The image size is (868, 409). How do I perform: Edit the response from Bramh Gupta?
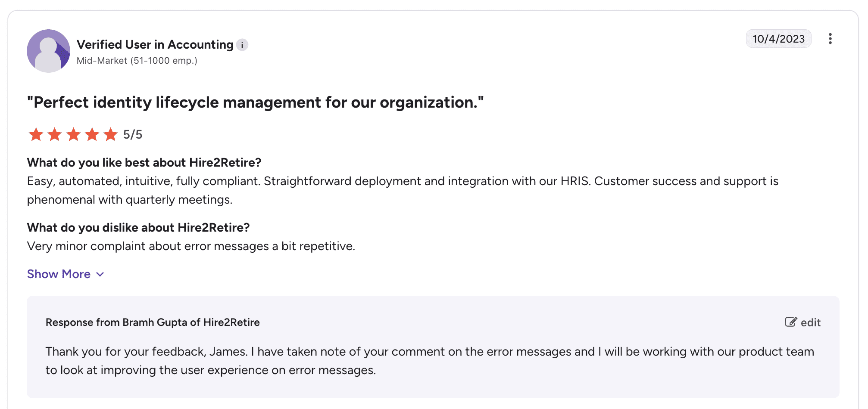point(802,322)
